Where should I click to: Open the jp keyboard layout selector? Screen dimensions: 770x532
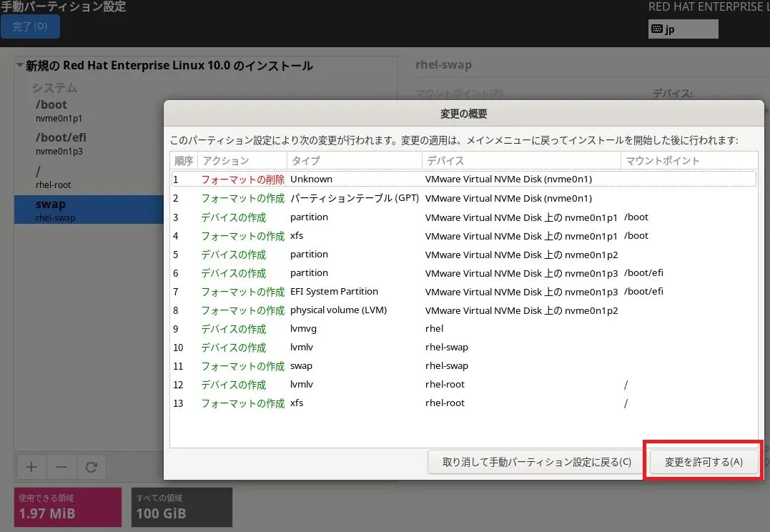point(683,29)
